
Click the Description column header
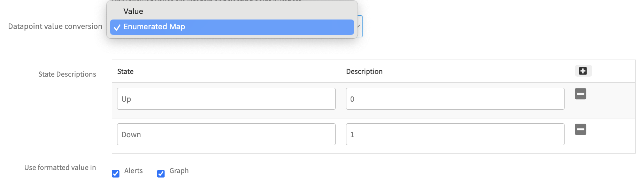pos(364,71)
